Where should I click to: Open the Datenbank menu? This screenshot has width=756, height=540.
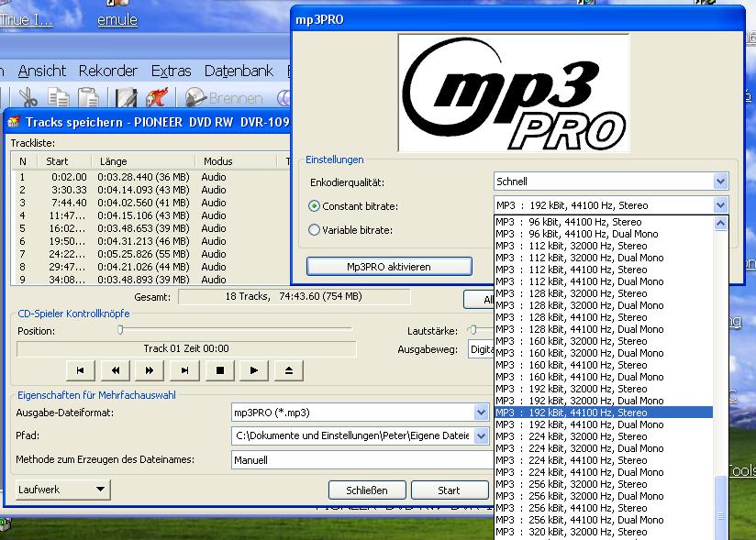(x=239, y=71)
